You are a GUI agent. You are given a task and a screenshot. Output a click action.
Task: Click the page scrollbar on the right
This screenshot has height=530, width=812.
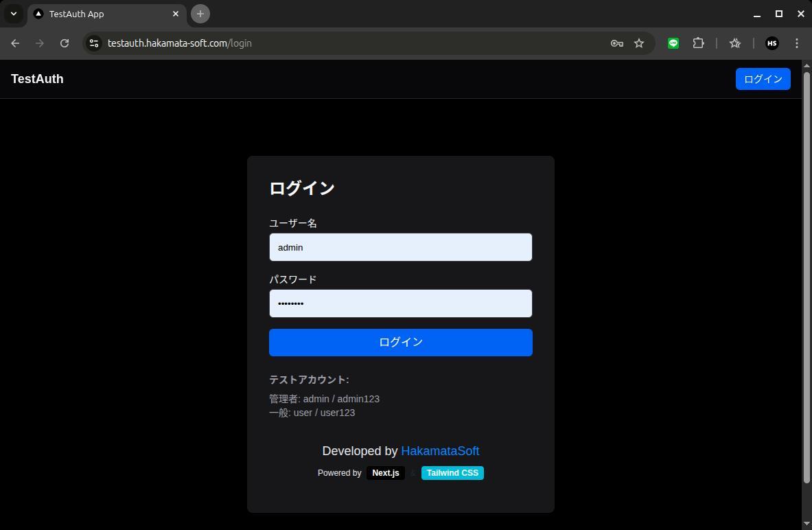(807, 275)
